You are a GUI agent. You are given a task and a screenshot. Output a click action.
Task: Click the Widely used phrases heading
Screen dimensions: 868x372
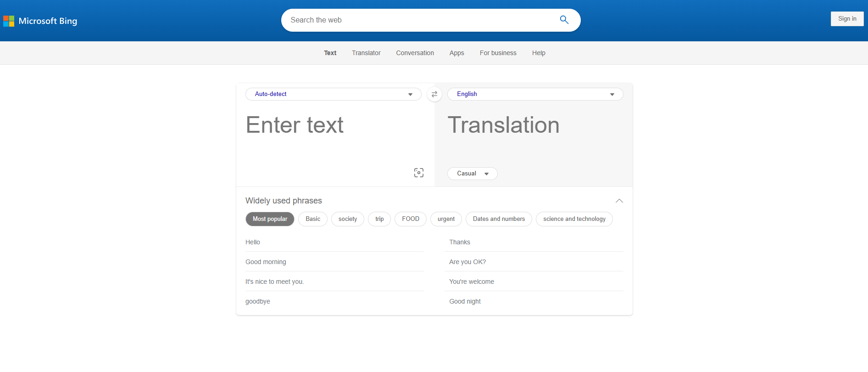click(284, 201)
